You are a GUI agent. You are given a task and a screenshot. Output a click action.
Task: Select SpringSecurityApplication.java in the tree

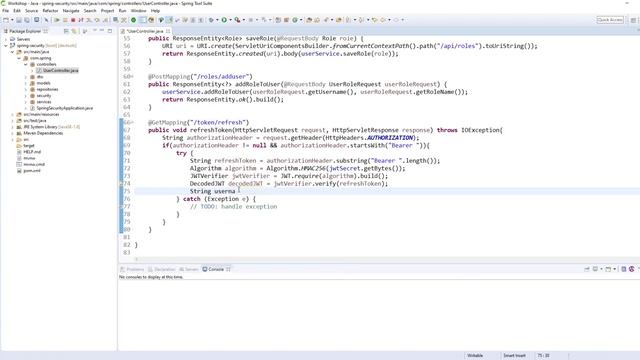coord(64,108)
